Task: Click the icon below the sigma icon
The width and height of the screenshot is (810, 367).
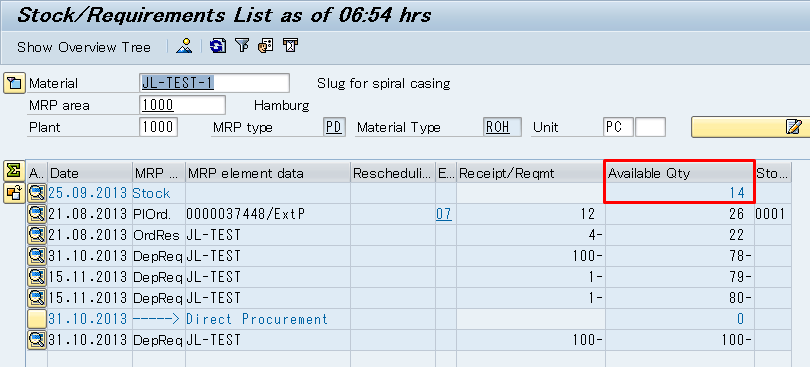Action: pyautogui.click(x=14, y=193)
